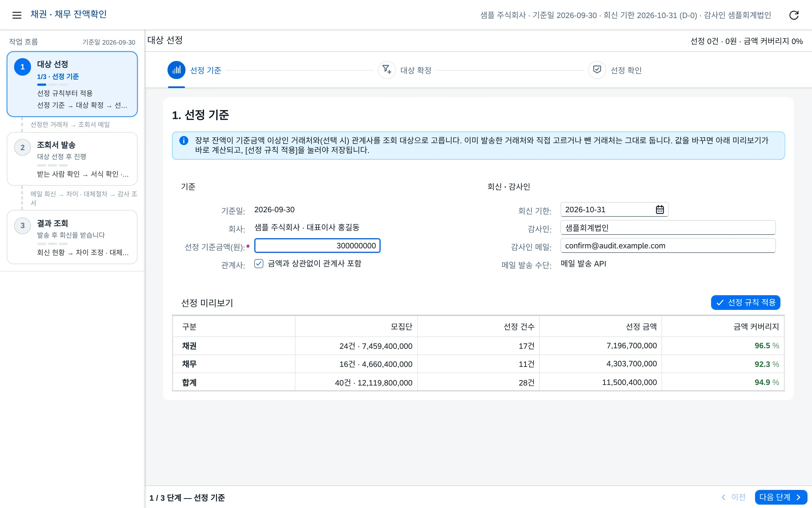Click step number 2 circle in sidebar
The height and width of the screenshot is (508, 812).
(x=23, y=148)
